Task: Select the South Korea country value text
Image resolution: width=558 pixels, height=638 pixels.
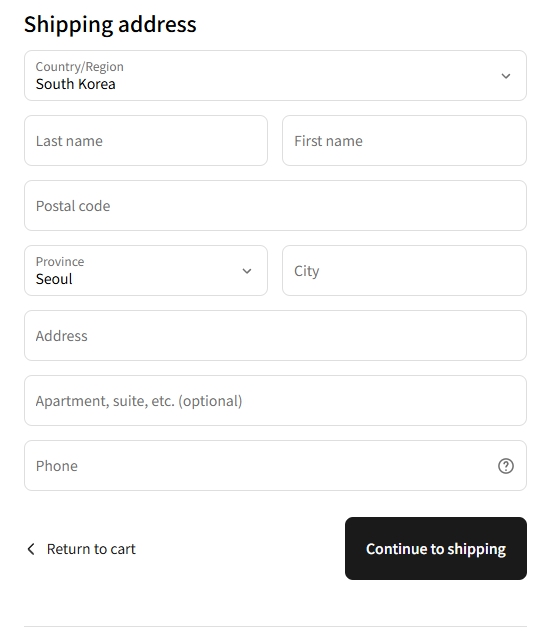Action: [76, 84]
